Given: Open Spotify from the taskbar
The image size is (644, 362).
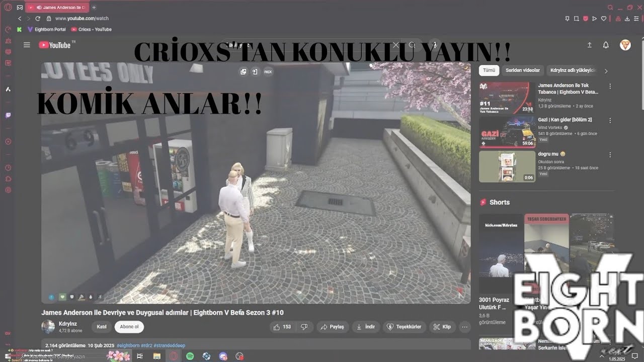Looking at the screenshot, I should pos(190,356).
